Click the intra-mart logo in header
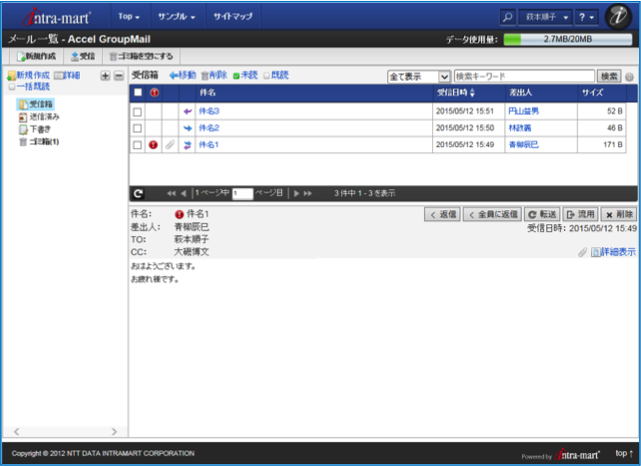Image resolution: width=641 pixels, height=466 pixels. (x=56, y=17)
